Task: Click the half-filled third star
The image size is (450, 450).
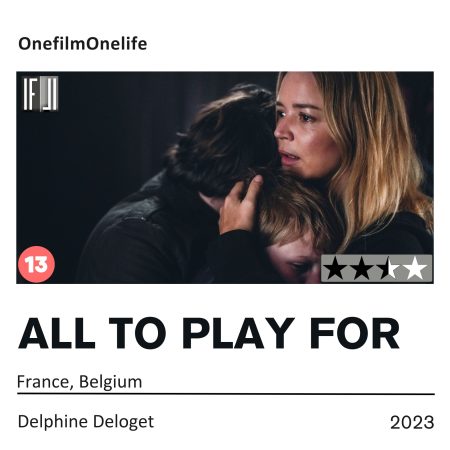Action: coord(388,268)
